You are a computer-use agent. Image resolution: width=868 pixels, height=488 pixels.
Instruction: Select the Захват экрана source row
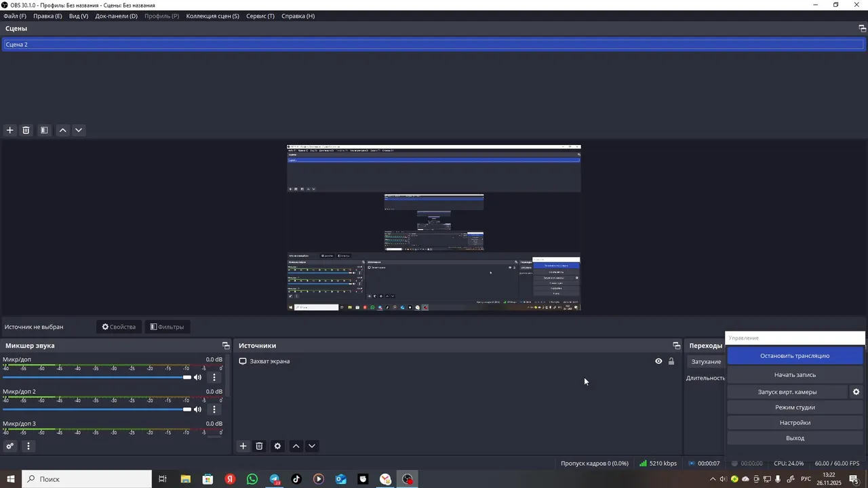pos(458,361)
